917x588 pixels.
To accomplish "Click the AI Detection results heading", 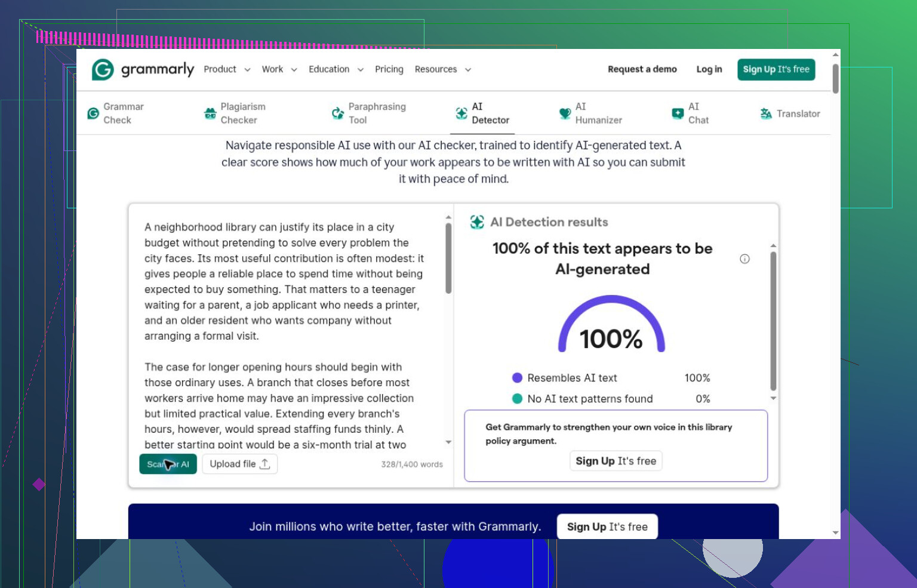I will [x=549, y=222].
